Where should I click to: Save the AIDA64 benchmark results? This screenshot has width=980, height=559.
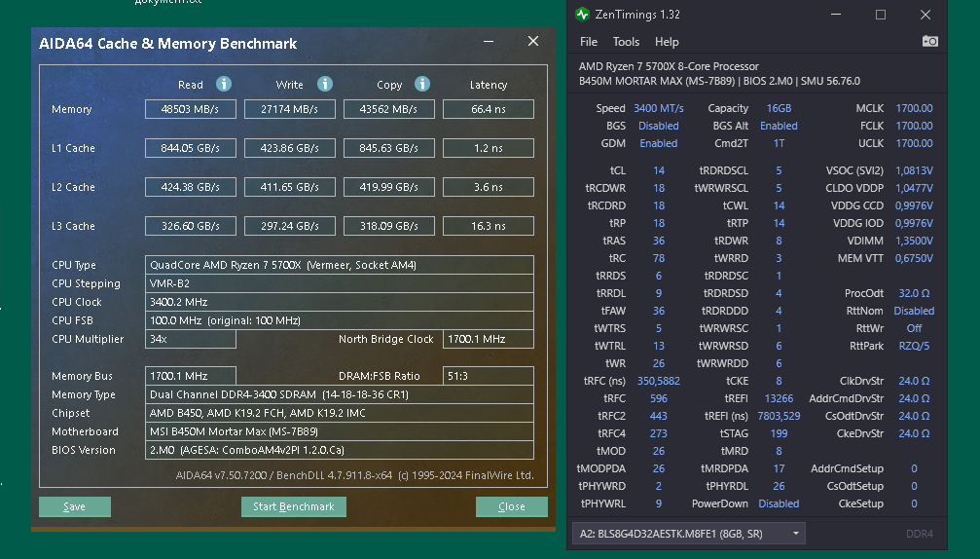(x=75, y=506)
